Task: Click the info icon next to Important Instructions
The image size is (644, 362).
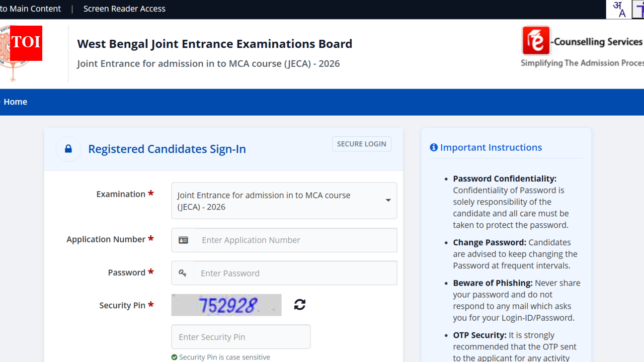Action: click(434, 147)
